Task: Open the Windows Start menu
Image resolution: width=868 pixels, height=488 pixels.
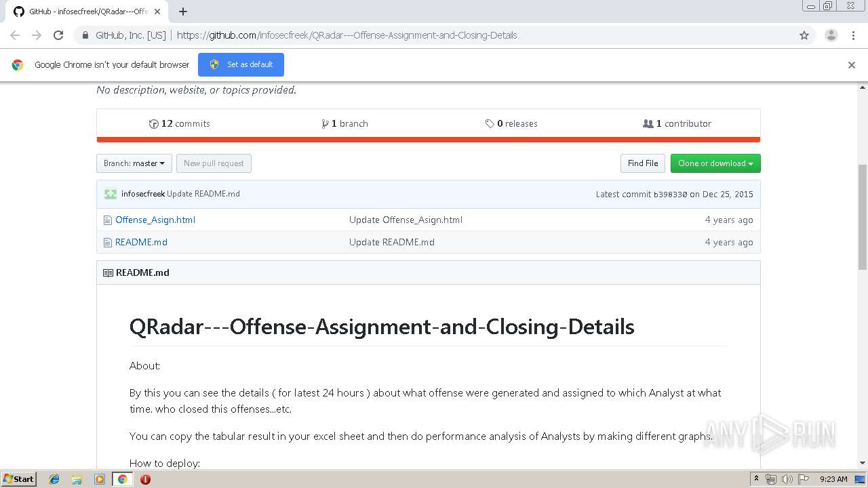Action: point(19,479)
